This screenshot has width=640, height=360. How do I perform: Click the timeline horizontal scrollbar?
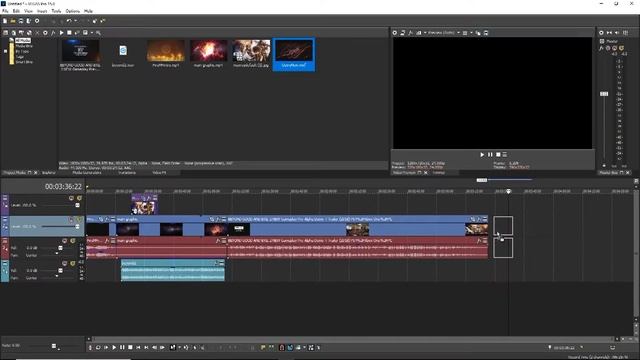coord(354,339)
